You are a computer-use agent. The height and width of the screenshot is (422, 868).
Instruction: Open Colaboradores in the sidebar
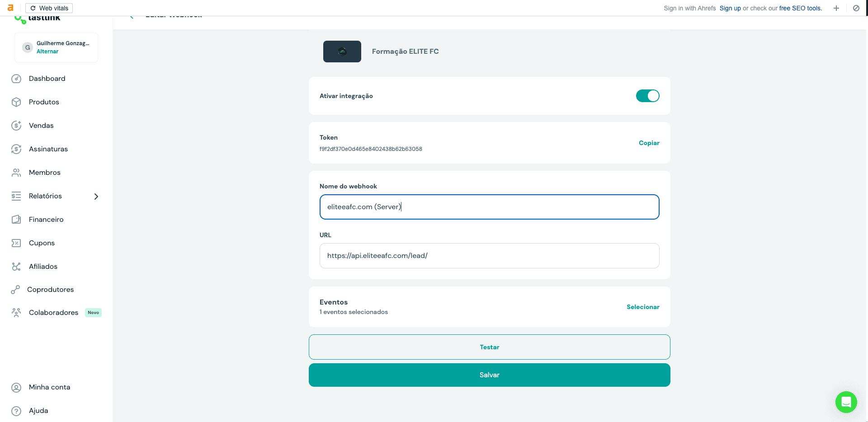[53, 313]
